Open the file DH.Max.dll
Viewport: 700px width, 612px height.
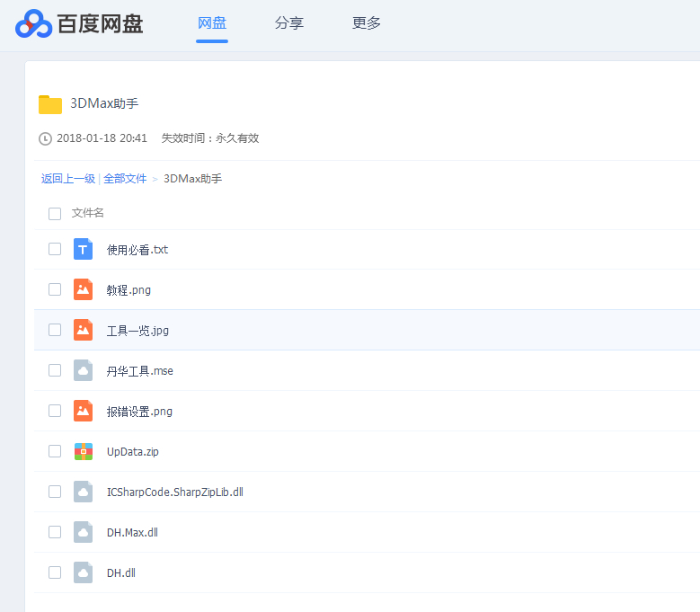(132, 533)
